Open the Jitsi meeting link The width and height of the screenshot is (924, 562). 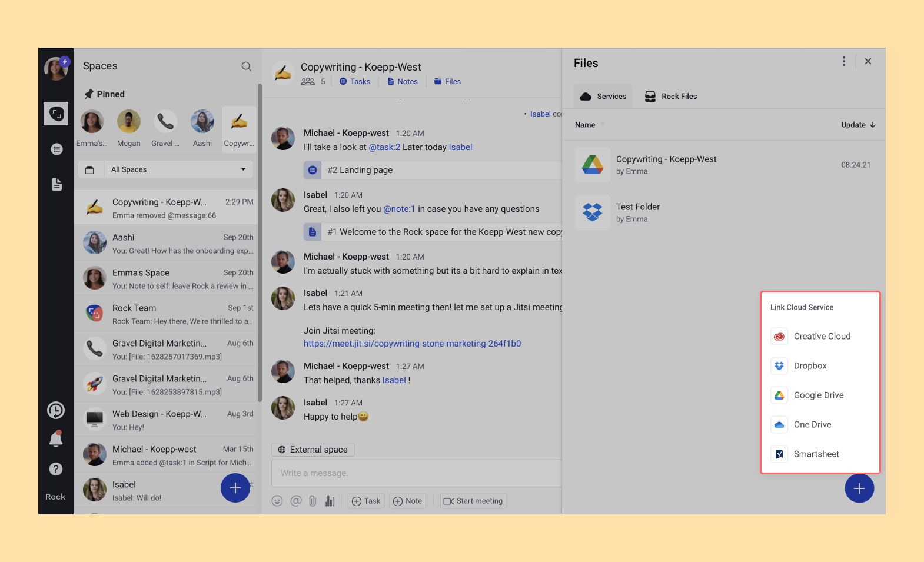click(x=412, y=344)
